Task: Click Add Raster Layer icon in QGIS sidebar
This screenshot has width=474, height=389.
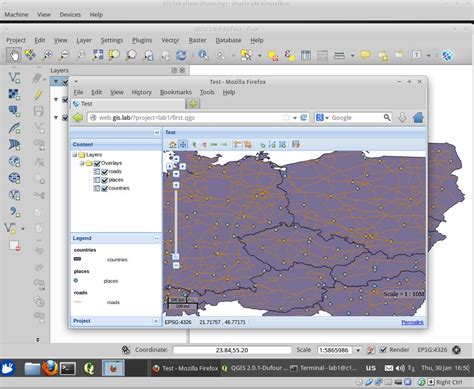Action: 14,94
